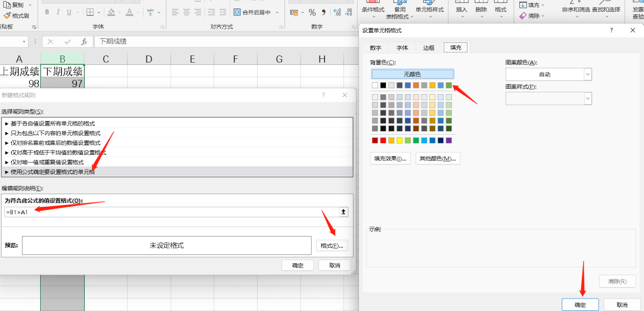Select rule type 使用公式确定要设置格式的单元格
Viewport: 644px width, 311px height.
tap(52, 172)
